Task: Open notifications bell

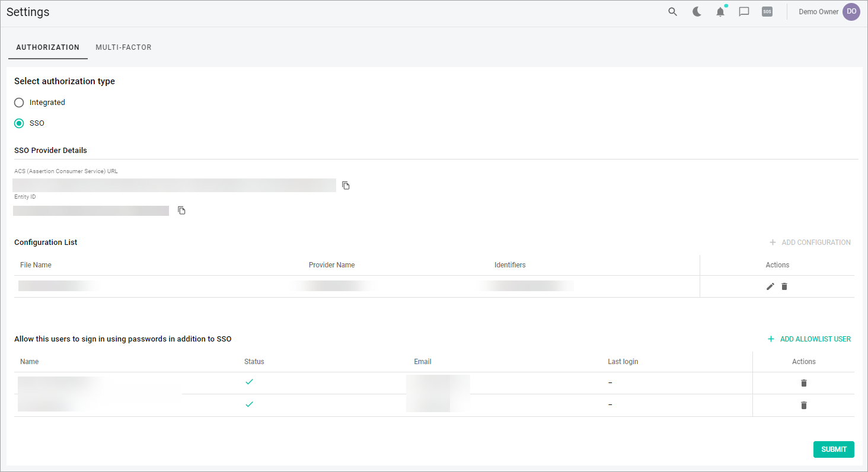Action: [x=720, y=12]
